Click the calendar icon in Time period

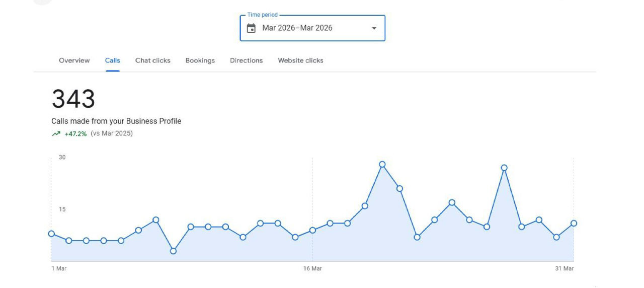click(x=251, y=28)
